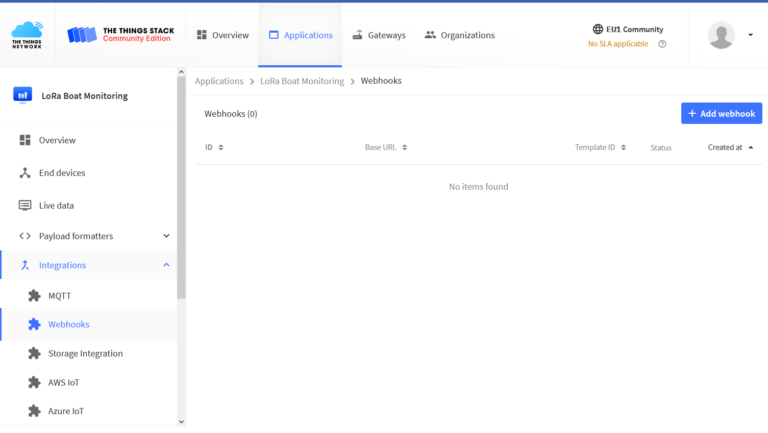Expand the Payload formatters section
The image size is (768, 433).
click(166, 236)
